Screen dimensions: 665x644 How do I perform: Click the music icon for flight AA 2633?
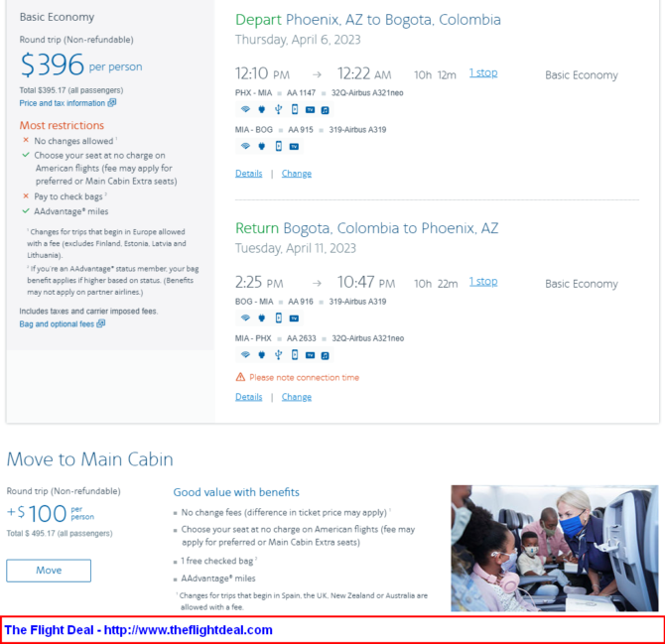coord(325,355)
